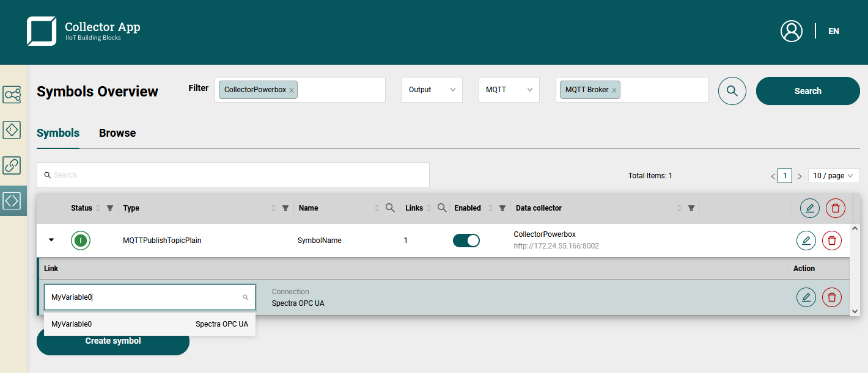Disable the SymbolName enabled toggle
This screenshot has height=373, width=868.
tap(466, 241)
